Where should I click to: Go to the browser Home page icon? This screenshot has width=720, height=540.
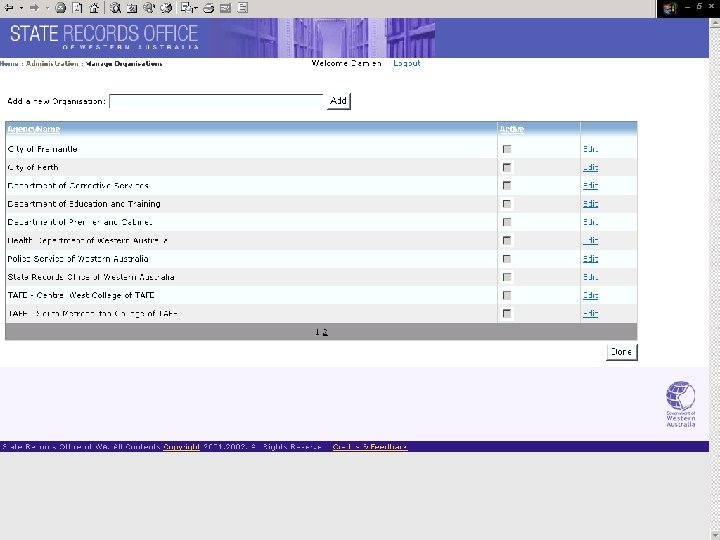click(x=94, y=8)
